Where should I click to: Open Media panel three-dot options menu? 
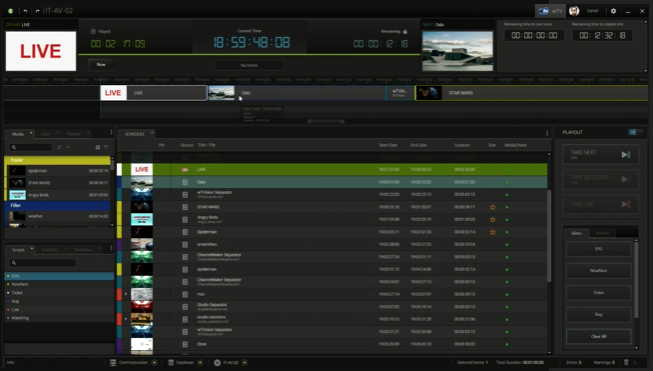[111, 132]
